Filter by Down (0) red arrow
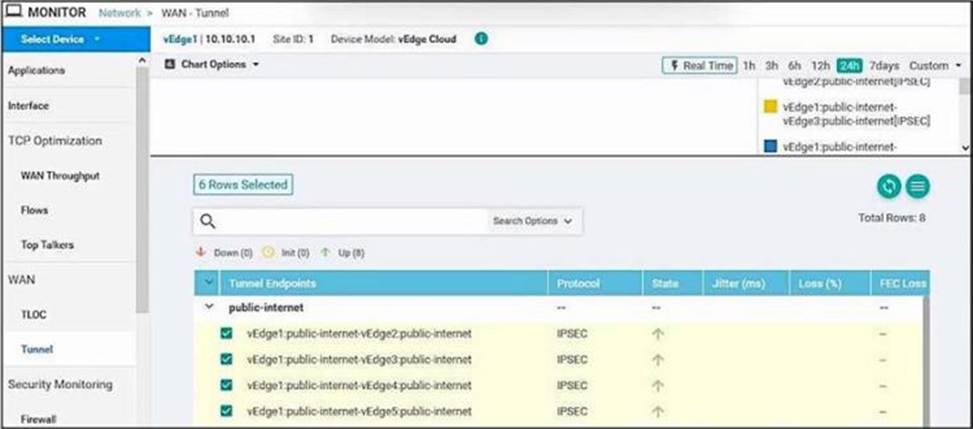This screenshot has height=429, width=973. 201,253
